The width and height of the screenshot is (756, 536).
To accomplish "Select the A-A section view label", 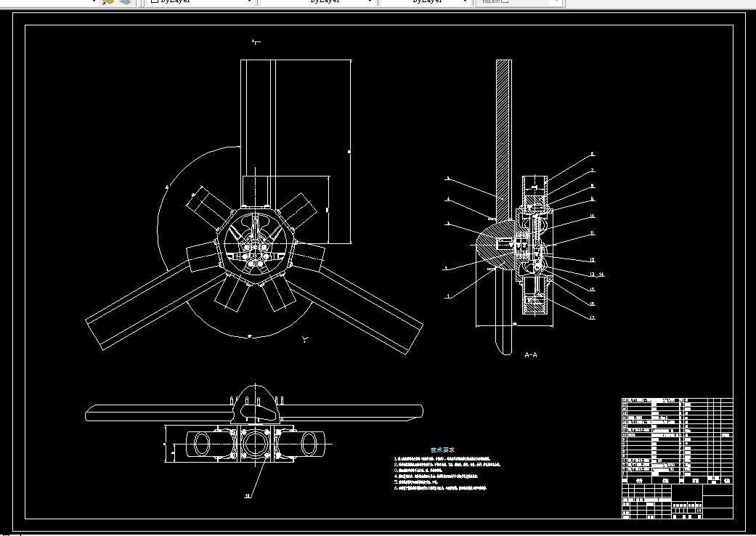I will [530, 354].
